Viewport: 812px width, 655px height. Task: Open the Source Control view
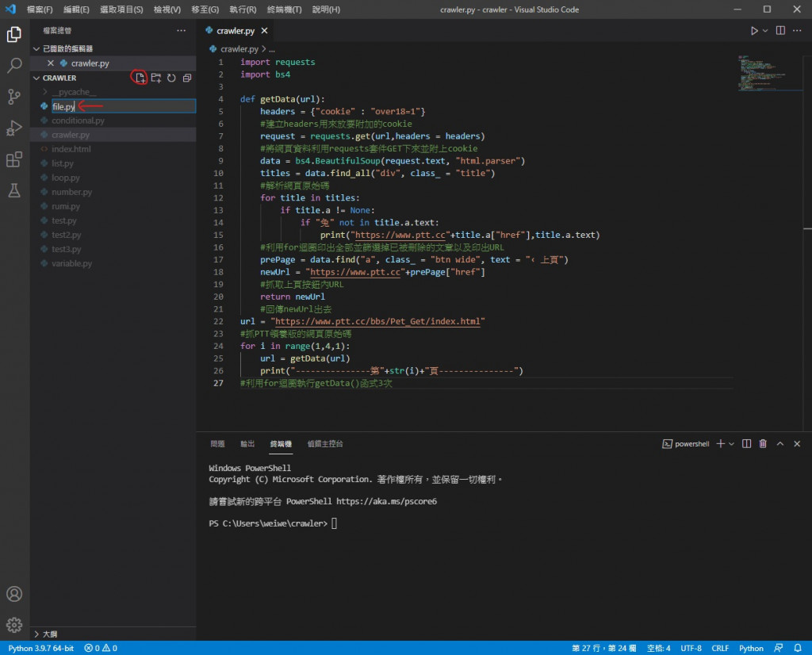14,96
